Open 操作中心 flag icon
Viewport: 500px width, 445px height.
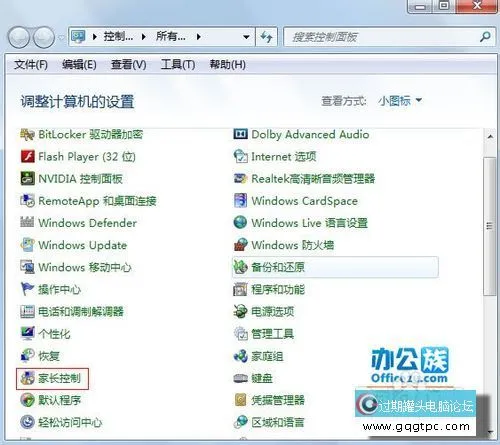click(x=27, y=289)
